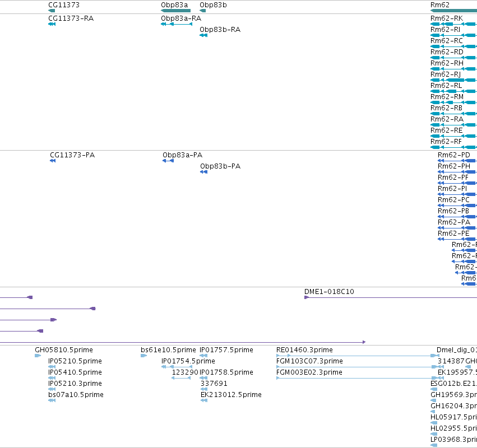Click protein Rm62-PC label
477x448 pixels.
pos(453,200)
